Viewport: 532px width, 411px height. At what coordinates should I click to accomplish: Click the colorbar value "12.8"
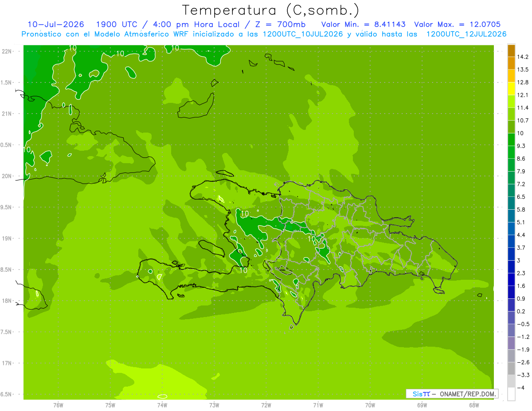[x=523, y=82]
